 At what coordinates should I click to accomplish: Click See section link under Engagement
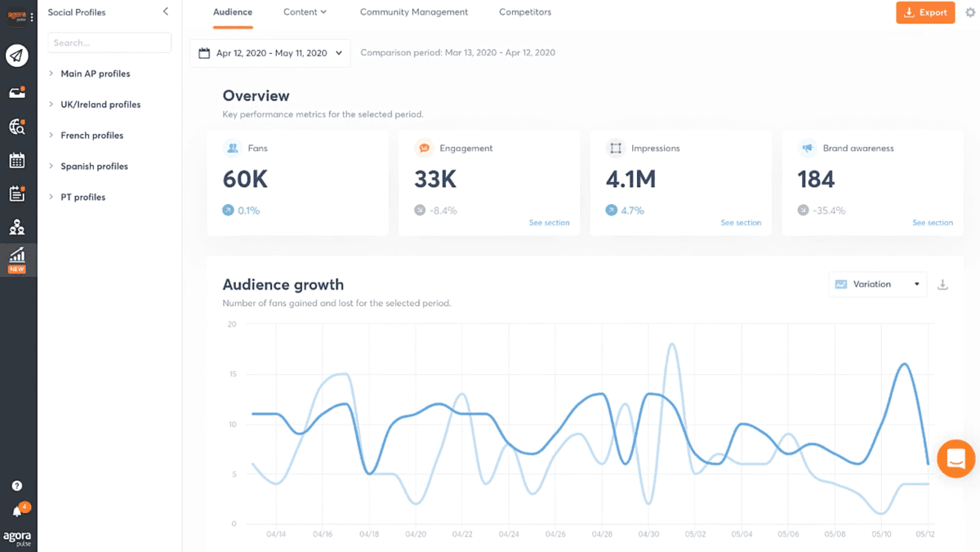pos(549,223)
